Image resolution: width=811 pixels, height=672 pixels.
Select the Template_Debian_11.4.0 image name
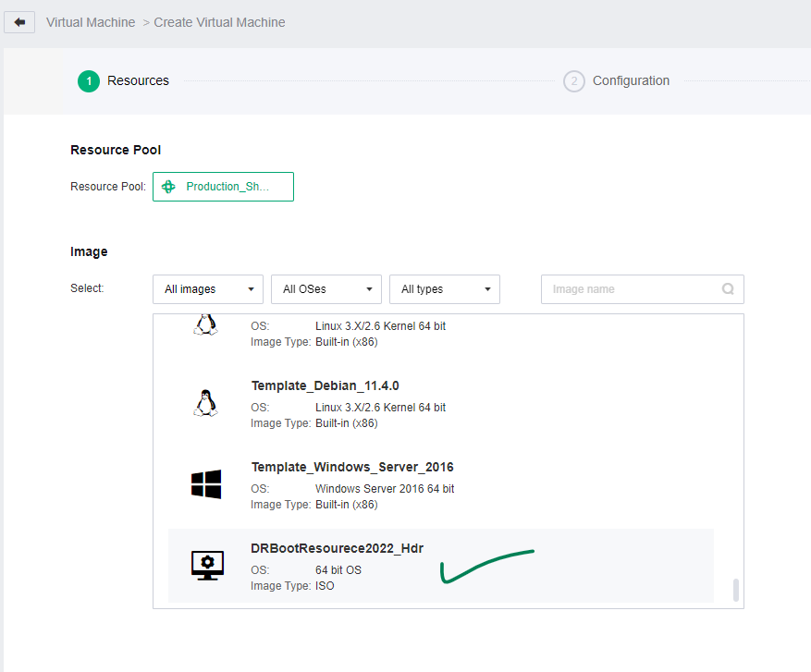point(325,385)
